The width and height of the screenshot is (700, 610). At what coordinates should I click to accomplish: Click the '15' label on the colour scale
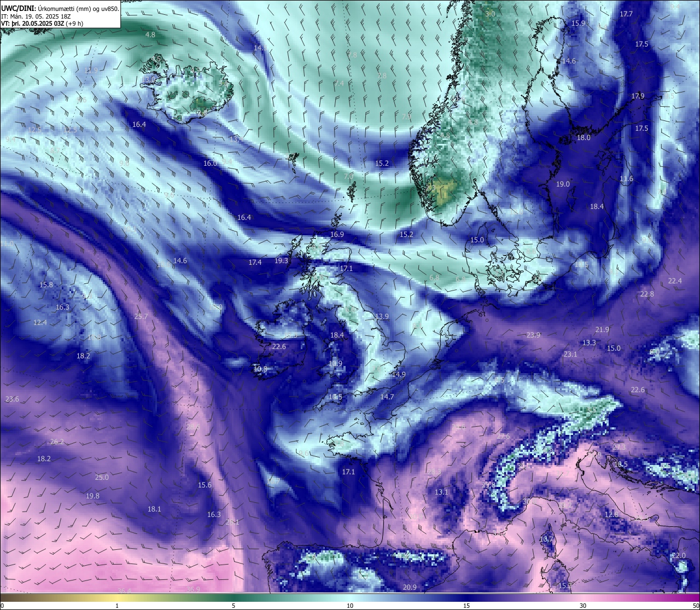466,606
